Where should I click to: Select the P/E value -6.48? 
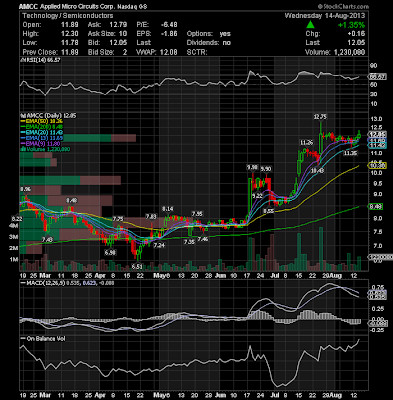tap(169, 25)
